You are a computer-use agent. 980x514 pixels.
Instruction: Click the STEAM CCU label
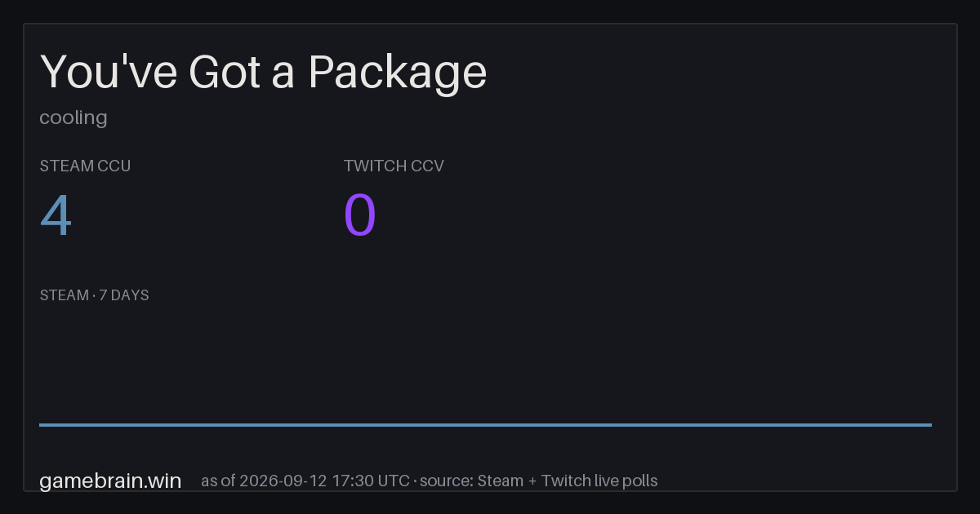(x=85, y=166)
